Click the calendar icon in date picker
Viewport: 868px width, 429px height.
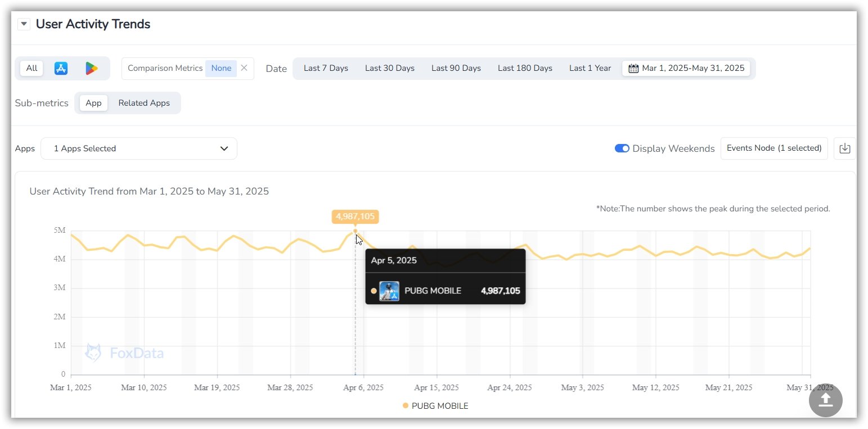tap(633, 68)
